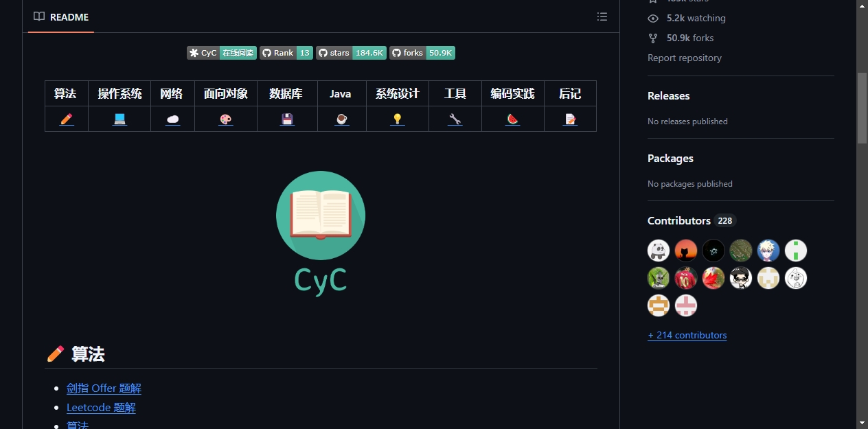This screenshot has height=429, width=868.
Task: Open the 50.9k forks link
Action: [x=690, y=38]
